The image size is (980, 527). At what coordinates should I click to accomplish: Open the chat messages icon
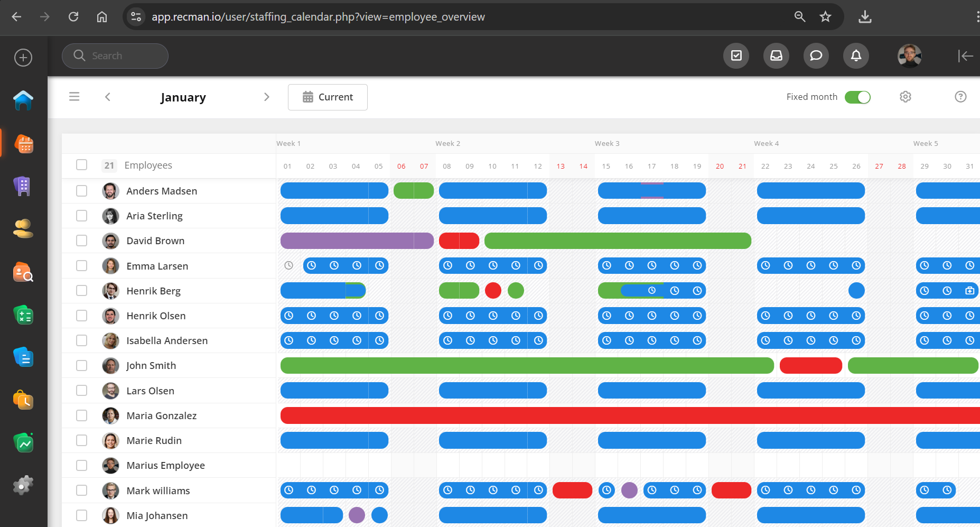click(x=816, y=56)
